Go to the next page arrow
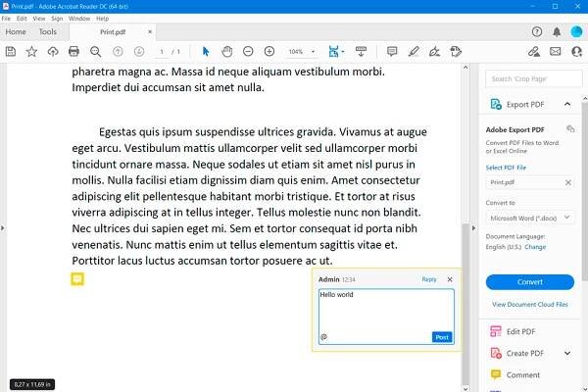This screenshot has width=588, height=392. (x=139, y=51)
